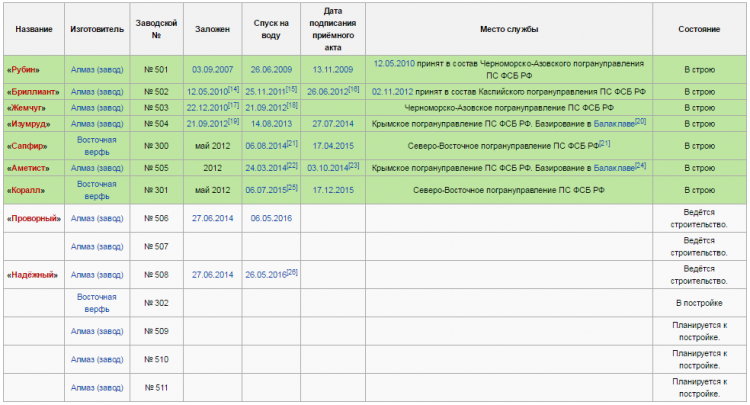This screenshot has width=750, height=405.
Task: Click the «Бриллиант» ship name link
Action: pyautogui.click(x=32, y=91)
